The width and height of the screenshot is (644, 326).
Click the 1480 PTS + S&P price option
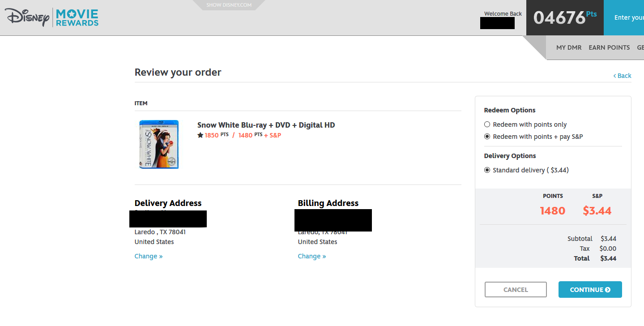(260, 135)
